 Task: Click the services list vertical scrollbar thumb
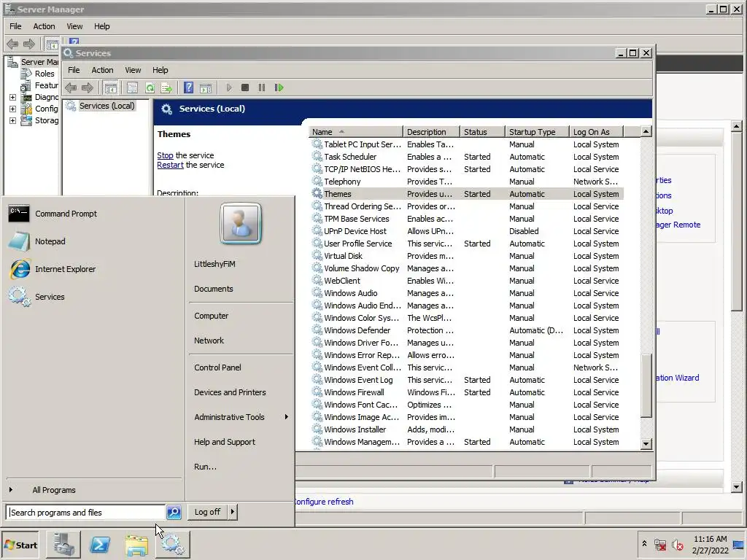646,386
